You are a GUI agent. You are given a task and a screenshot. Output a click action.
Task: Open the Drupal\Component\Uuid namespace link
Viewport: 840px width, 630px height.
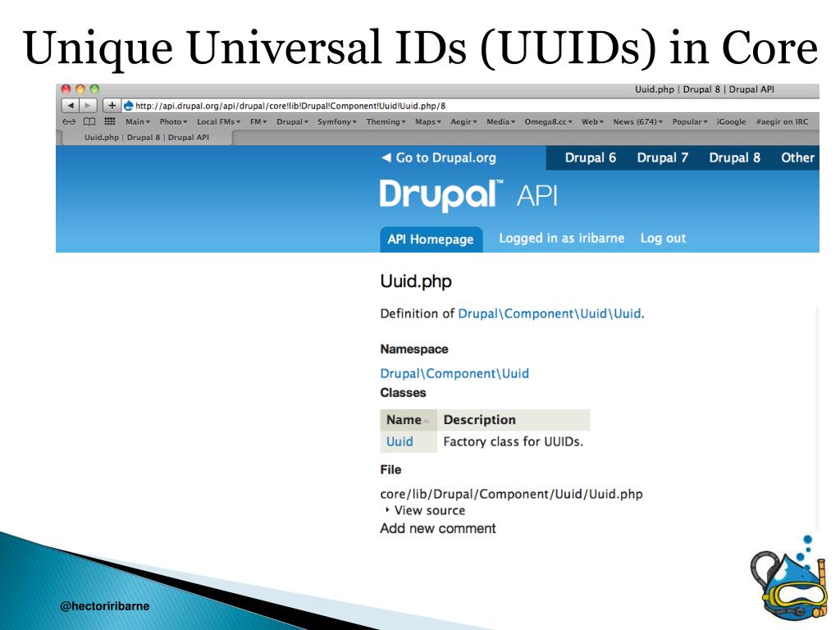coord(454,373)
